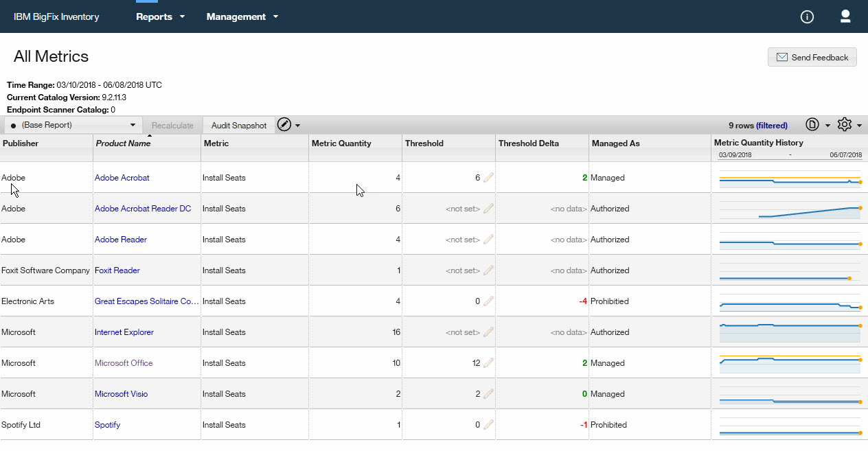The height and width of the screenshot is (451, 868).
Task: Click <not set> threshold for Adobe Reader
Action: pos(463,240)
